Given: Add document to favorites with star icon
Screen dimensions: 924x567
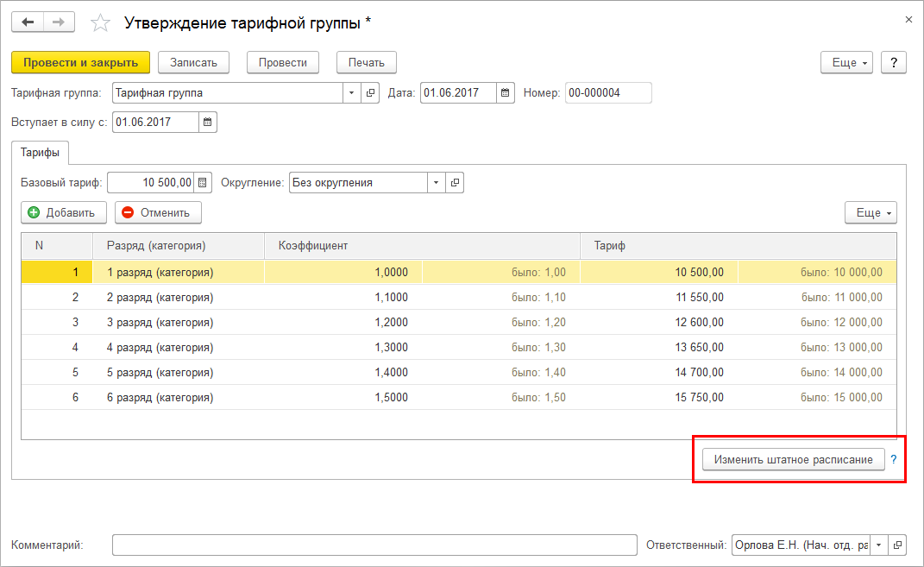Looking at the screenshot, I should point(100,23).
